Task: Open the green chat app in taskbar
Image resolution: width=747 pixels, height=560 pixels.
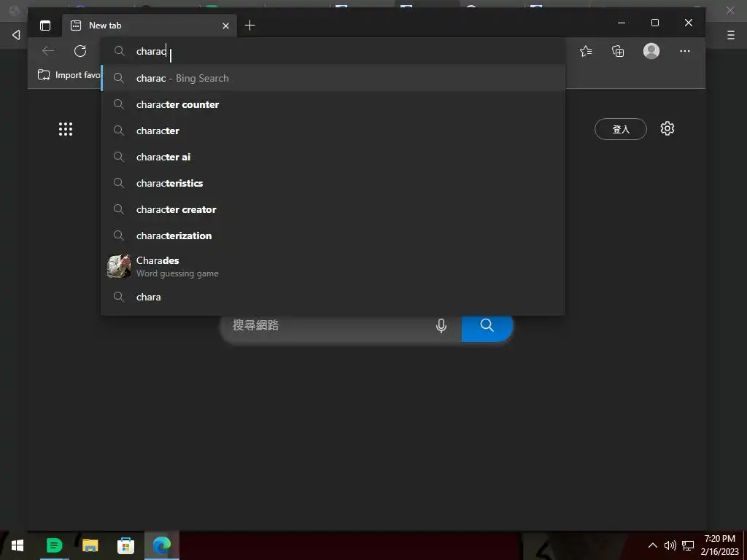Action: click(x=54, y=545)
